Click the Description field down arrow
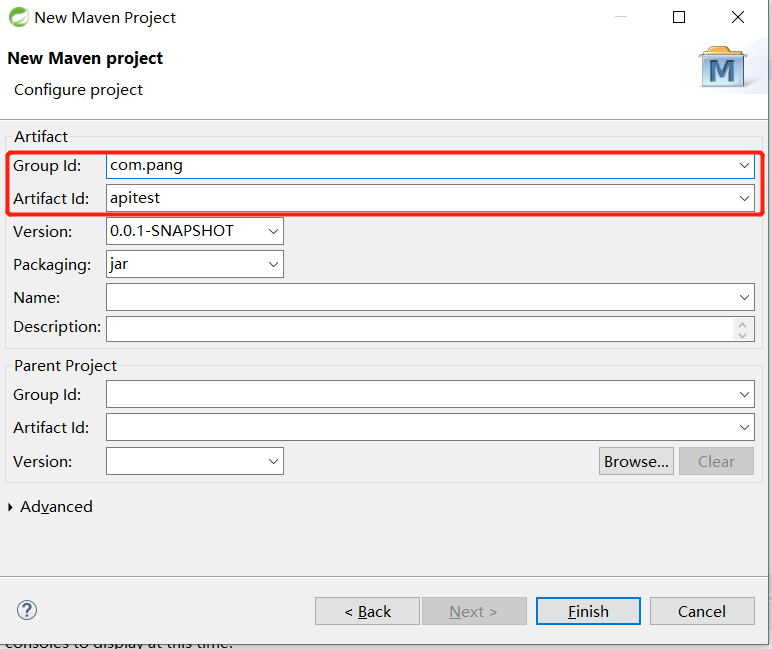The width and height of the screenshot is (772, 649). tap(742, 335)
